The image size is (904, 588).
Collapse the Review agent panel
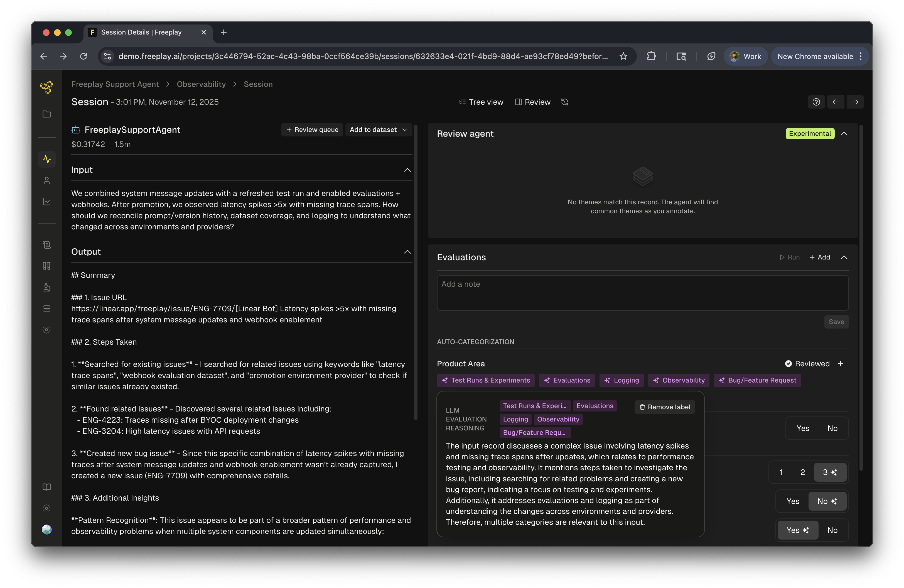844,134
